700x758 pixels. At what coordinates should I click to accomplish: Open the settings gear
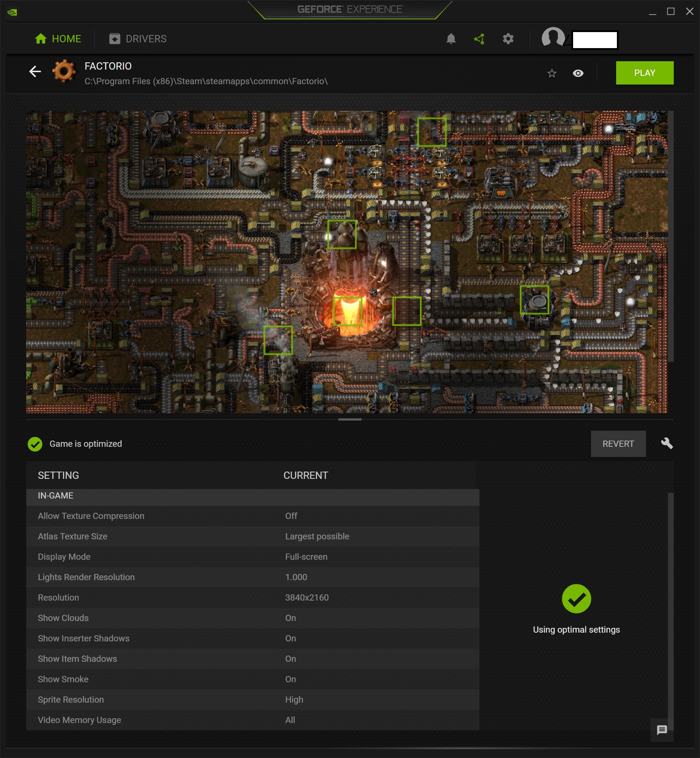click(508, 39)
